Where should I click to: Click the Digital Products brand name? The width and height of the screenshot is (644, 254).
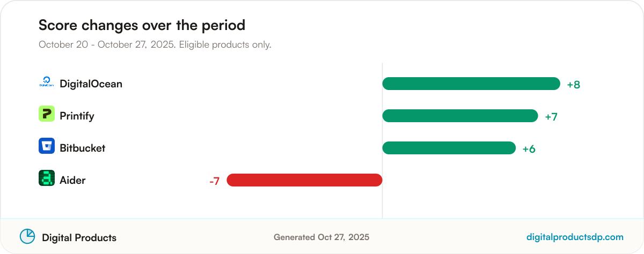coord(79,237)
